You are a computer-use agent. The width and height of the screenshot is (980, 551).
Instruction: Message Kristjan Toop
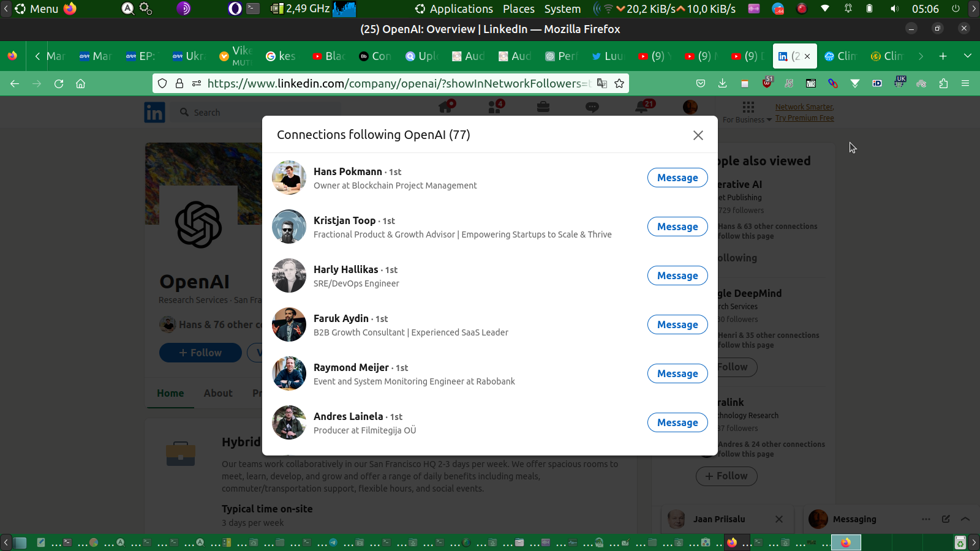point(677,227)
